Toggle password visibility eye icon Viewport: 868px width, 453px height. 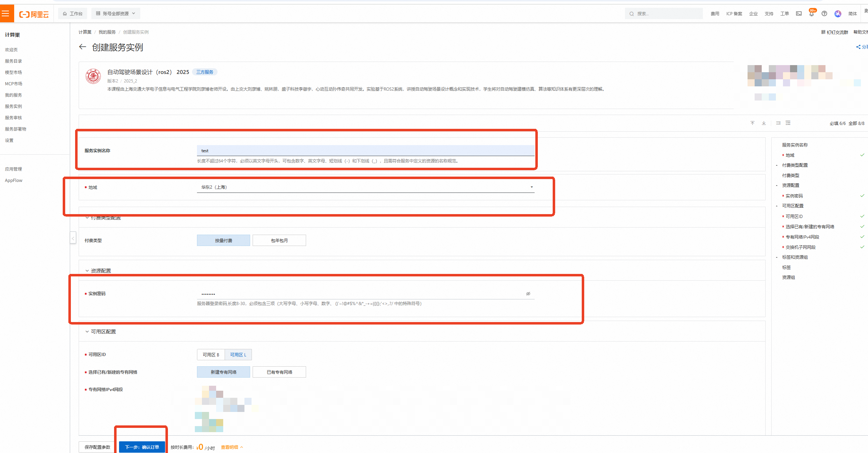coord(528,294)
